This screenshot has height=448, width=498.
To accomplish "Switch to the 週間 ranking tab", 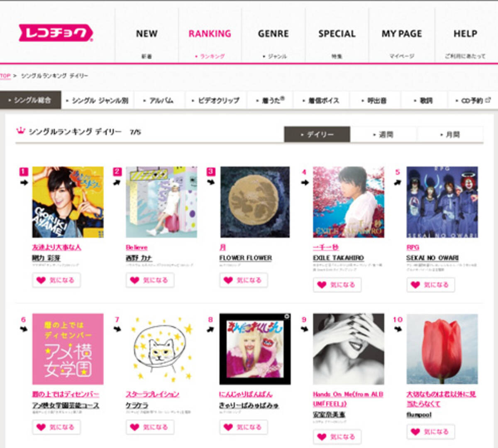I will [x=383, y=134].
